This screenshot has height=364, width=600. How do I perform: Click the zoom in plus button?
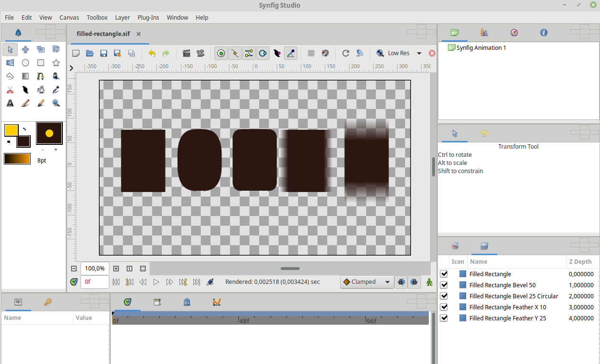[116, 269]
